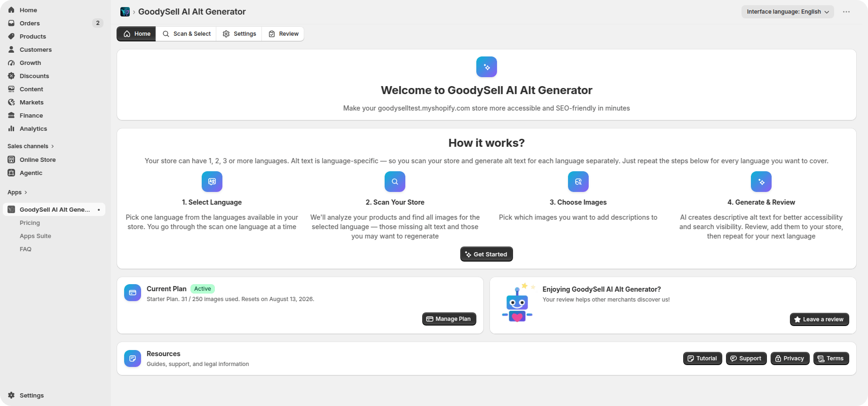Click the Products tag icon

click(11, 36)
